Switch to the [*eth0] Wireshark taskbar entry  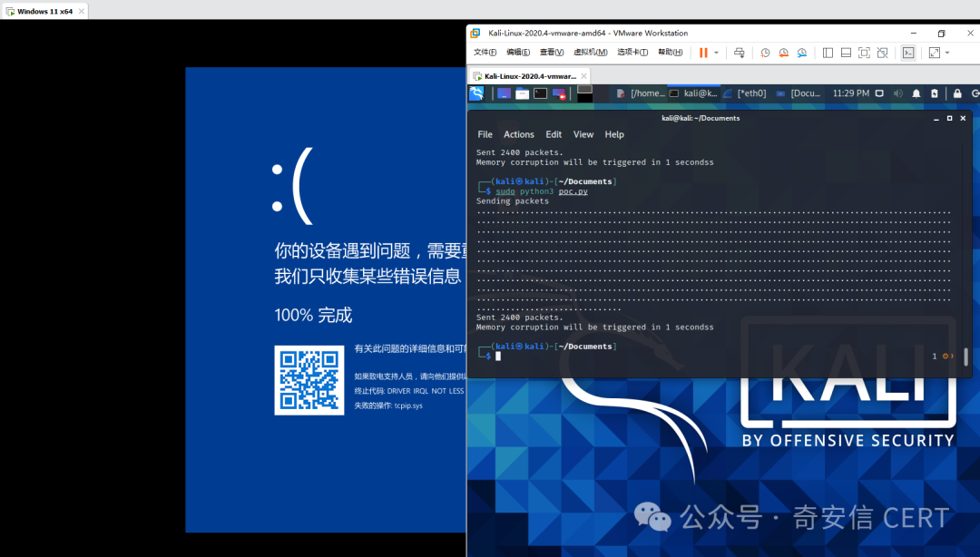point(745,93)
